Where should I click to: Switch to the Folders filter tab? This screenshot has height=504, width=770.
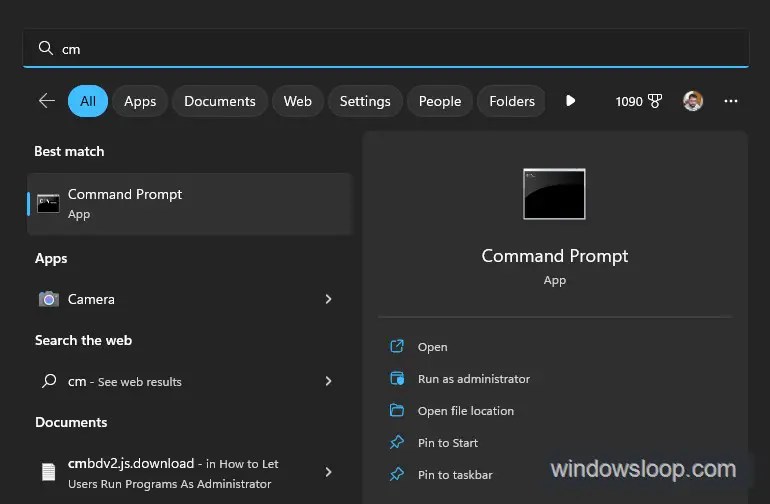(512, 101)
